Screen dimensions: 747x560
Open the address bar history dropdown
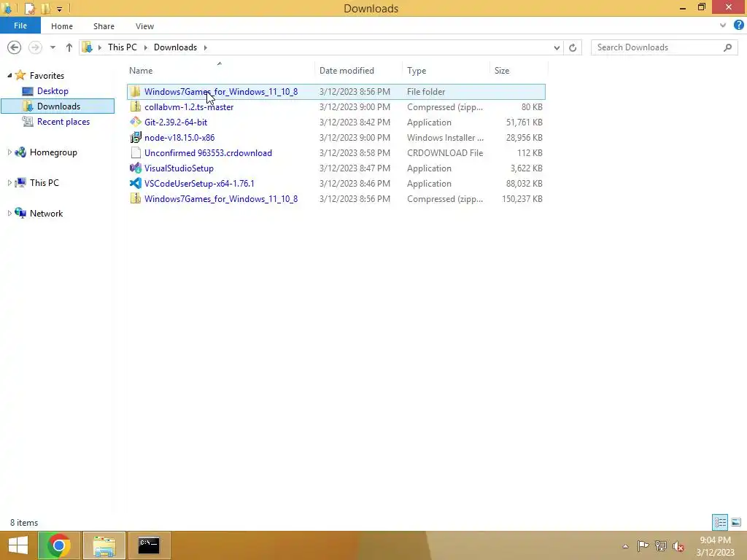click(x=557, y=47)
